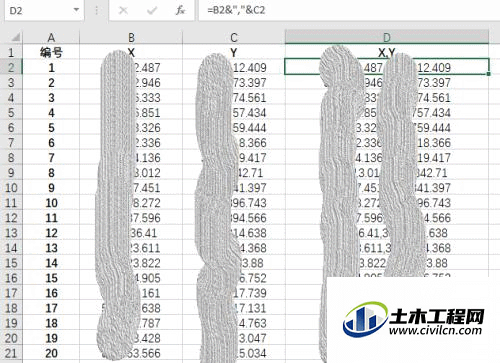Select row 2 header
This screenshot has height=363, width=500.
click(11, 67)
